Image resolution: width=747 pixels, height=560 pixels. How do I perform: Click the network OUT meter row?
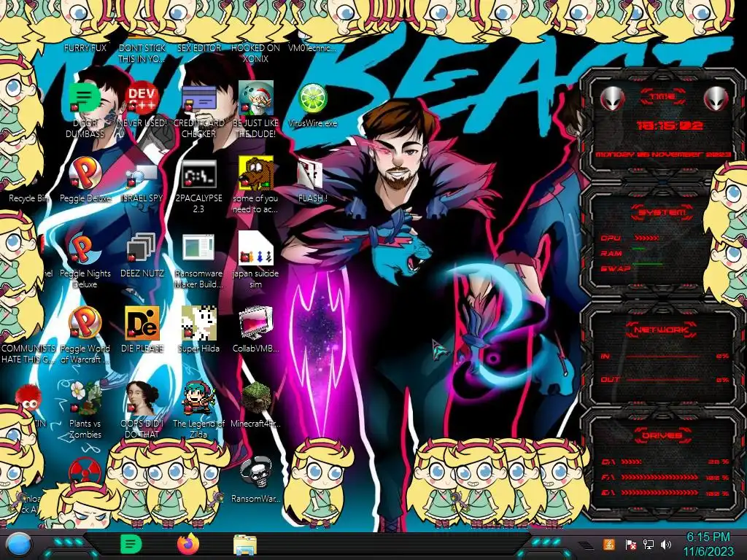pyautogui.click(x=665, y=379)
